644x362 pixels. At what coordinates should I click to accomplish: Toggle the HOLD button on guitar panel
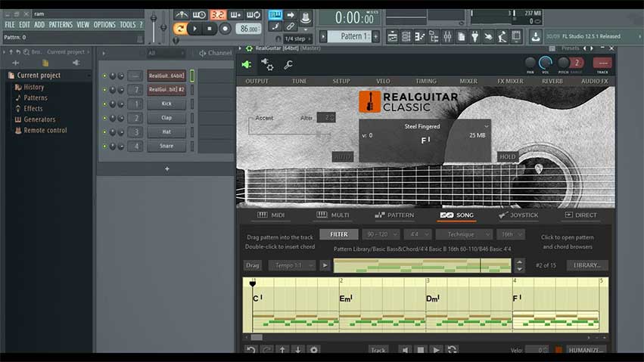point(507,157)
